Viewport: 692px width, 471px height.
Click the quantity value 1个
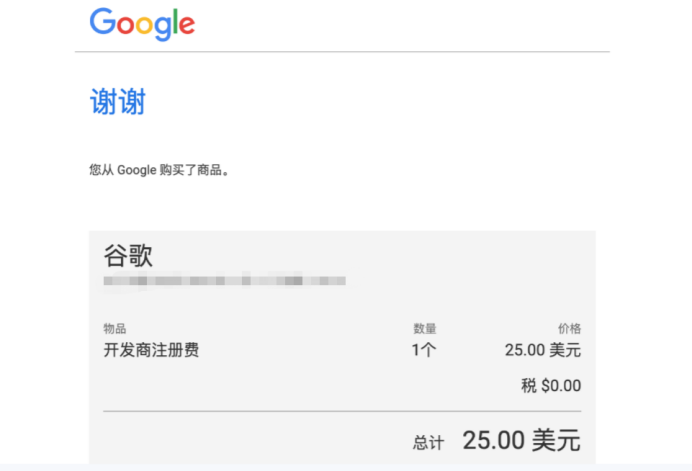[x=424, y=350]
